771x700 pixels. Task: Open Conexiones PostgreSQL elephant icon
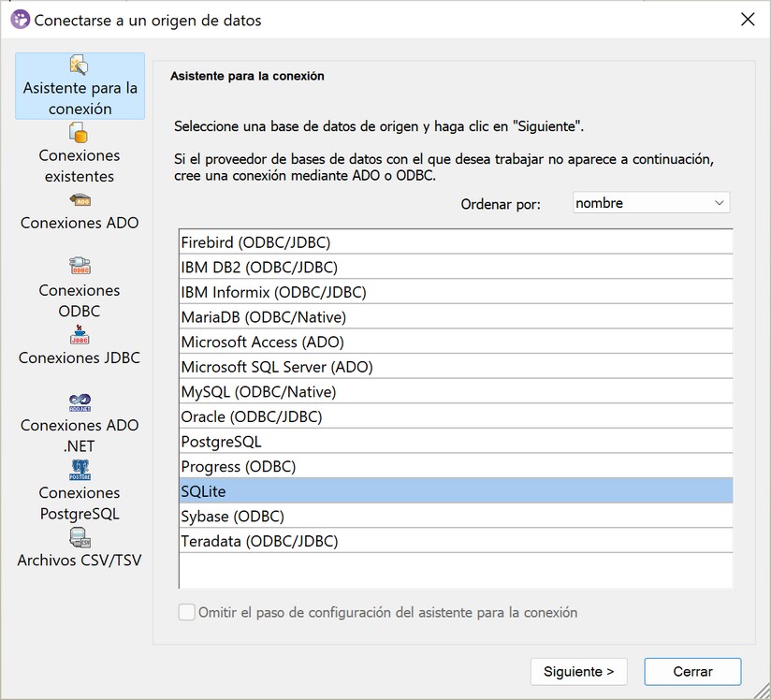[80, 470]
